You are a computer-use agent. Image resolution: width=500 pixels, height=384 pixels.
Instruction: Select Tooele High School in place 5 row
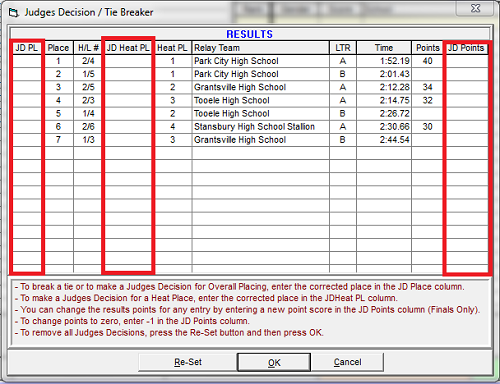232,113
